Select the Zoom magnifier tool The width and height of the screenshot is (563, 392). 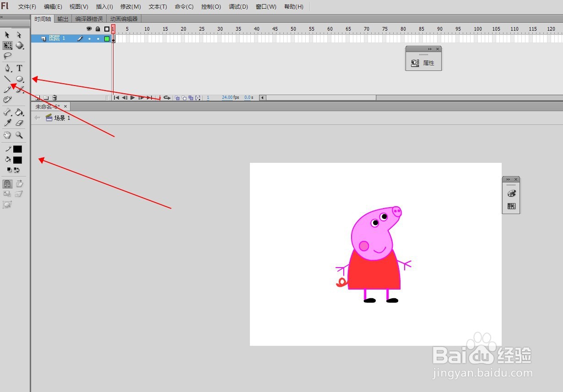[19, 135]
